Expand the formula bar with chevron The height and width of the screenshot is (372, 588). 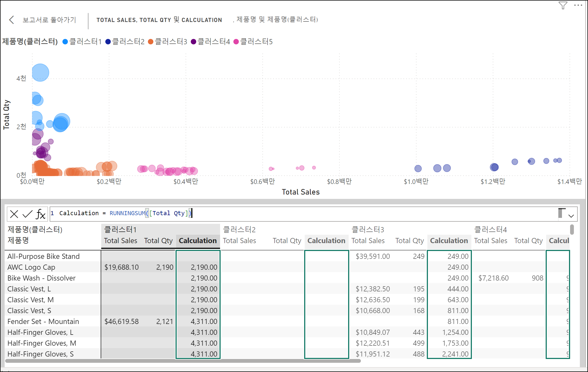571,216
